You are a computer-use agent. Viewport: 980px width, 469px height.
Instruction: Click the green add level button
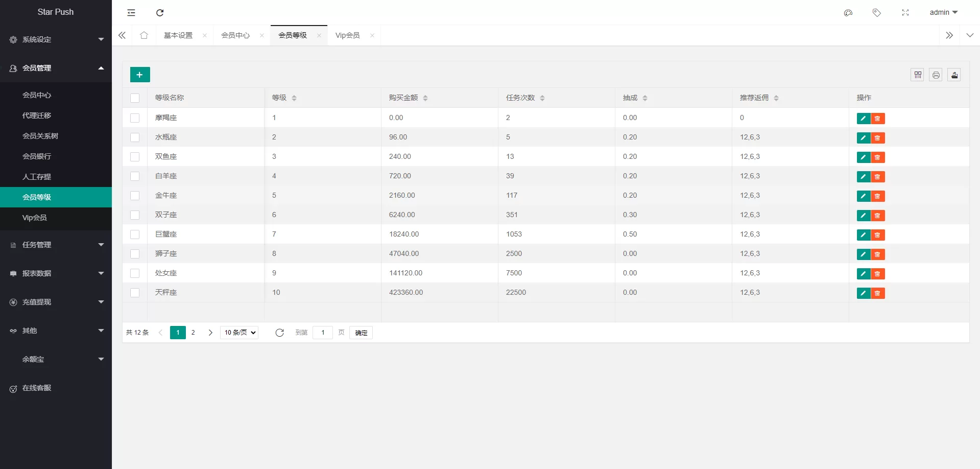[139, 75]
